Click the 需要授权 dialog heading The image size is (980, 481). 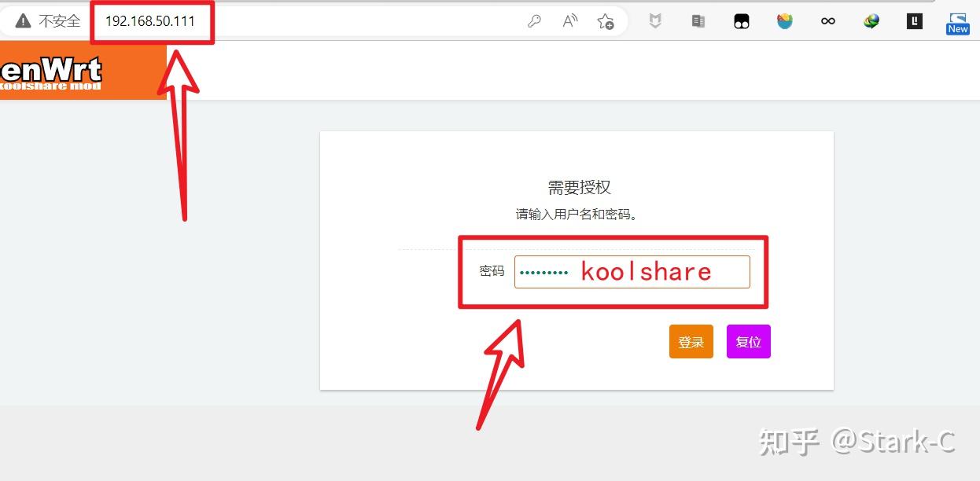pos(581,188)
